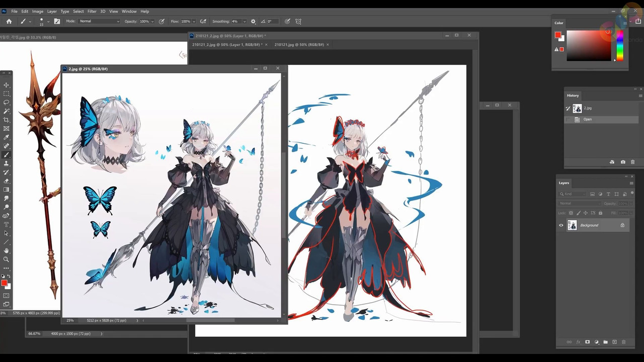This screenshot has width=644, height=362.
Task: Switch to 210121.jpg @ 50% tab
Action: point(299,45)
